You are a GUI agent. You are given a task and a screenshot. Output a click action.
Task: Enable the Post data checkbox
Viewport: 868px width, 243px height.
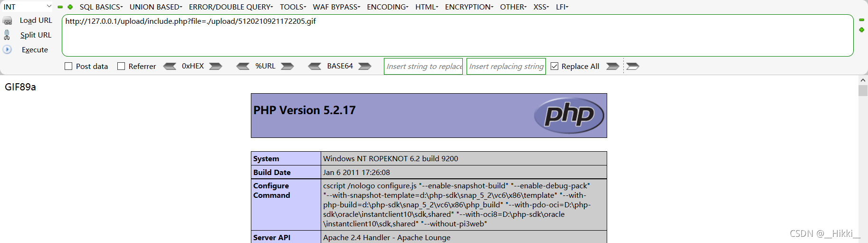pos(68,66)
